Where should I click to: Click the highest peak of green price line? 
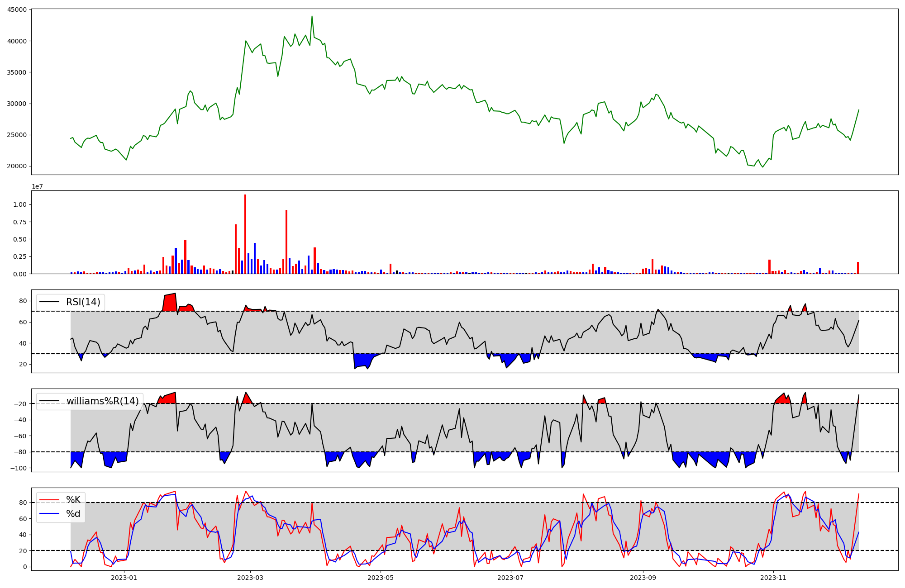tap(312, 16)
